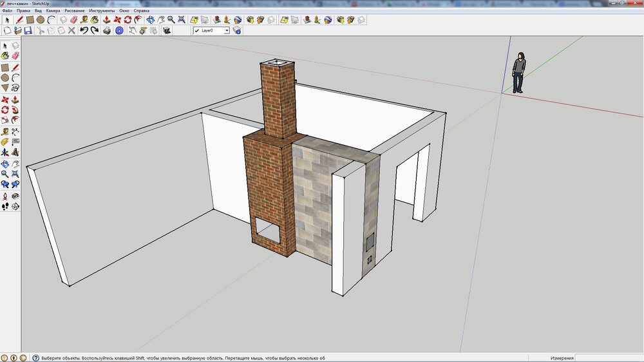
Task: Toggle the Instructor help icon in status bar
Action: (x=35, y=357)
